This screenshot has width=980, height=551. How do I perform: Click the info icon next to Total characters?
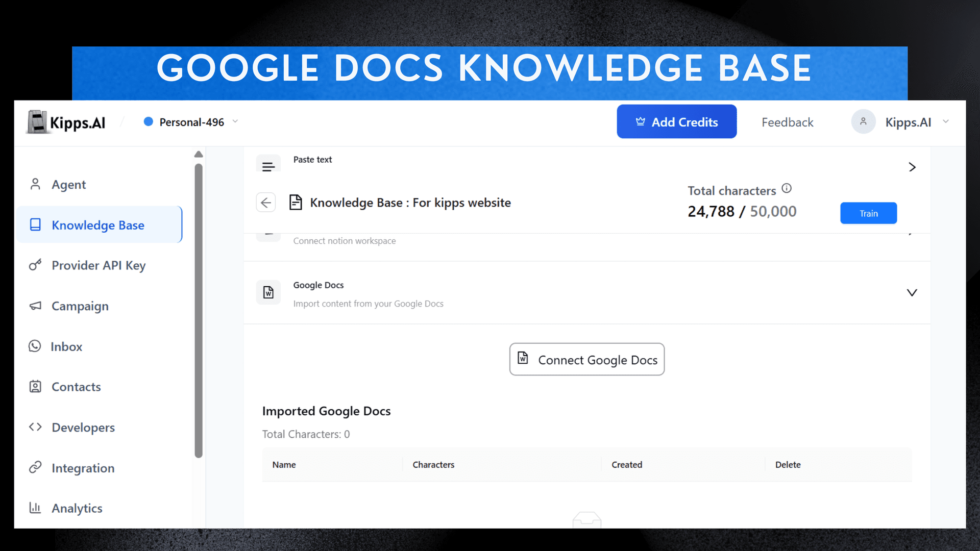787,188
